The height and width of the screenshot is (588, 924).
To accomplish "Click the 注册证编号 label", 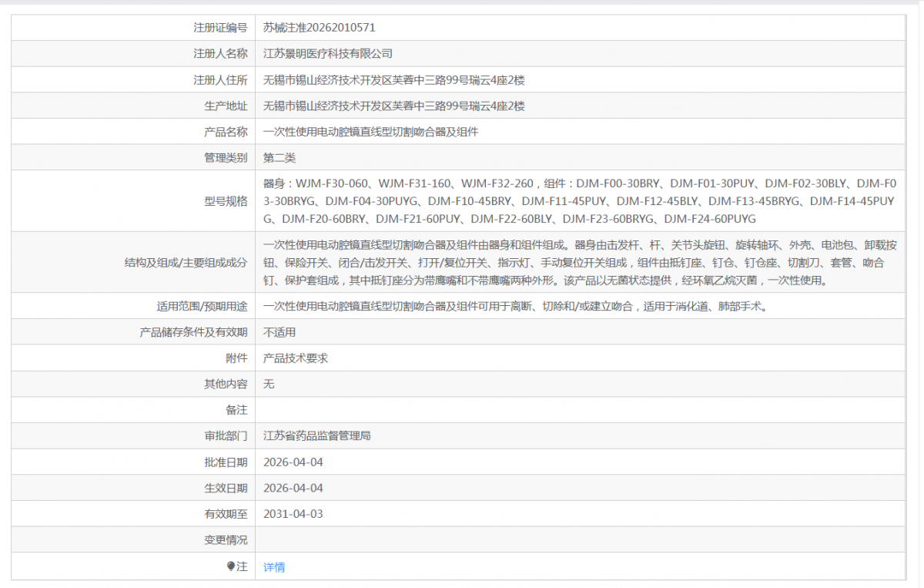I will click(x=220, y=28).
